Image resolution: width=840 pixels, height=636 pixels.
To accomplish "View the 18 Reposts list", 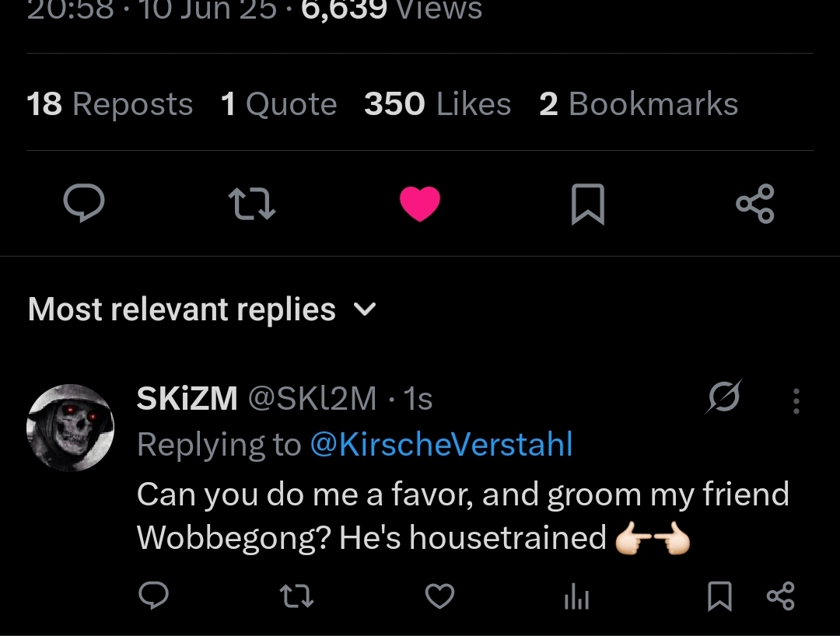I will (110, 104).
